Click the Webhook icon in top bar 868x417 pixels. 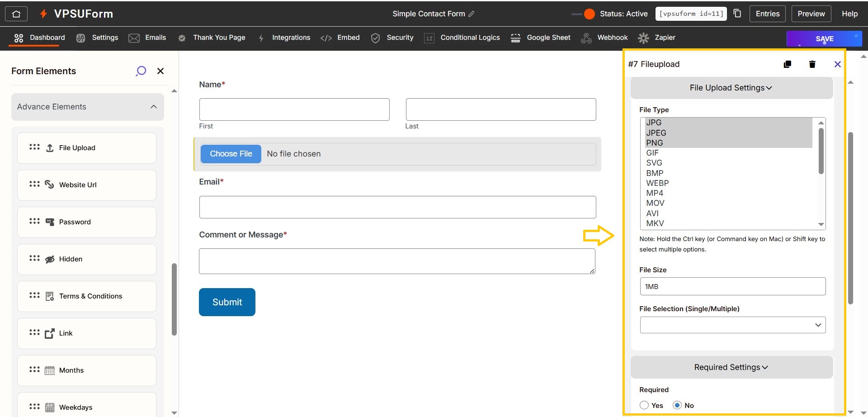(586, 38)
